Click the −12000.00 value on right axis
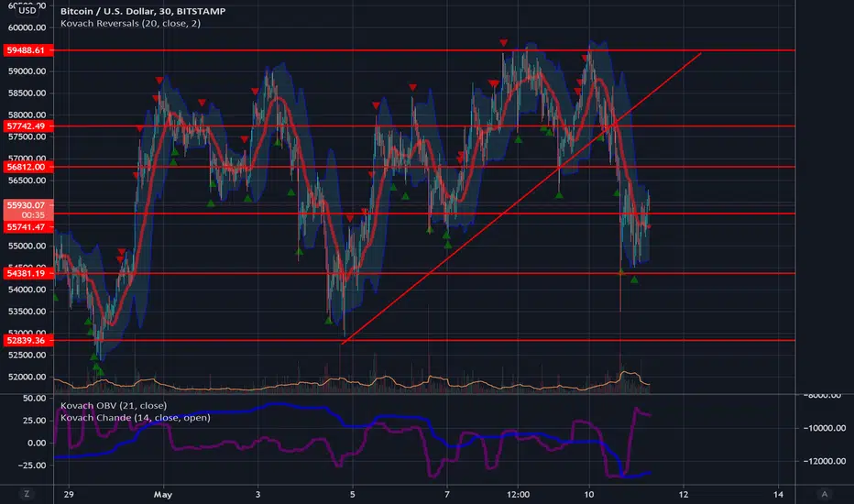The height and width of the screenshot is (504, 854). point(825,462)
